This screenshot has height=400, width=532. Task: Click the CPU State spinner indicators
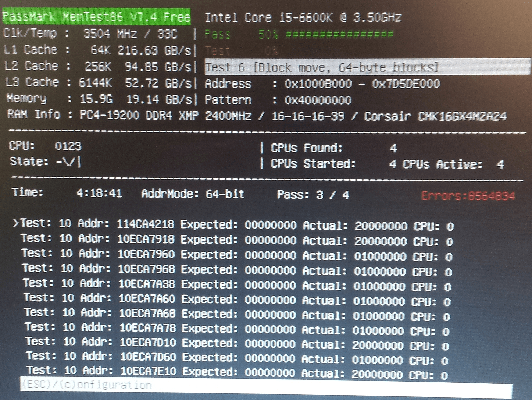point(68,162)
